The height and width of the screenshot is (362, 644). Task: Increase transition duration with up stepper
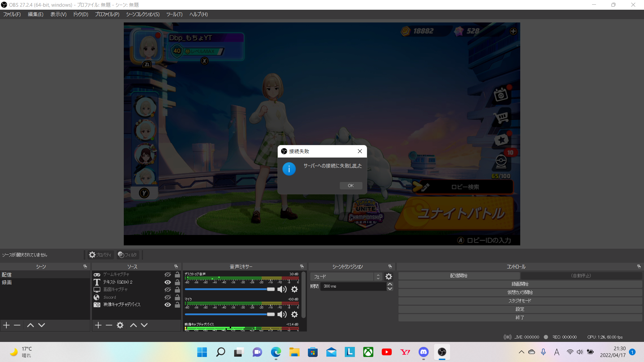(x=390, y=284)
